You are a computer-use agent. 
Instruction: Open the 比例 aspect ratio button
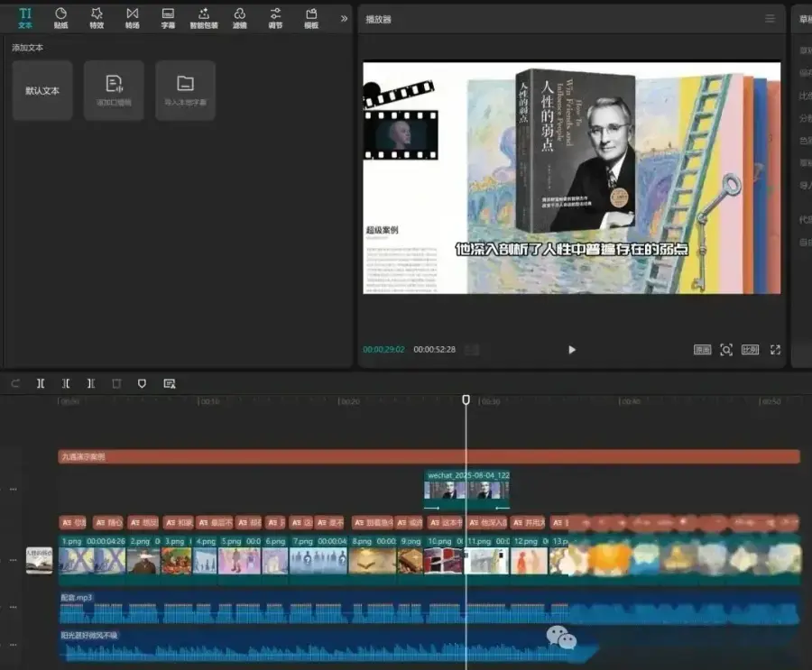(x=750, y=350)
